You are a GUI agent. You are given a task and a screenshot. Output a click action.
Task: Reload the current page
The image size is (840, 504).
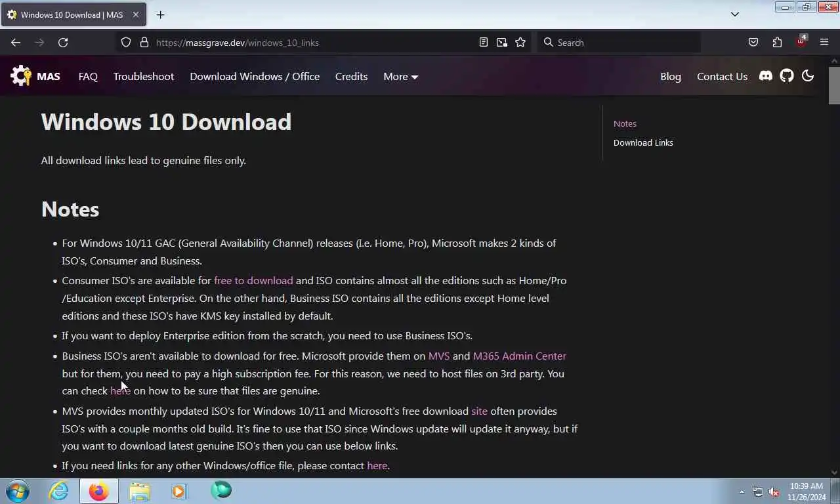tap(63, 43)
